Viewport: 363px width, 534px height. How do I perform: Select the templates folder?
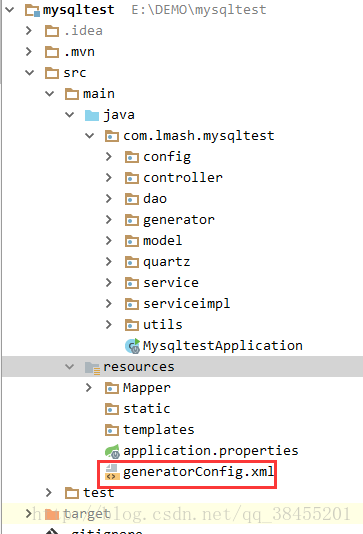point(159,430)
